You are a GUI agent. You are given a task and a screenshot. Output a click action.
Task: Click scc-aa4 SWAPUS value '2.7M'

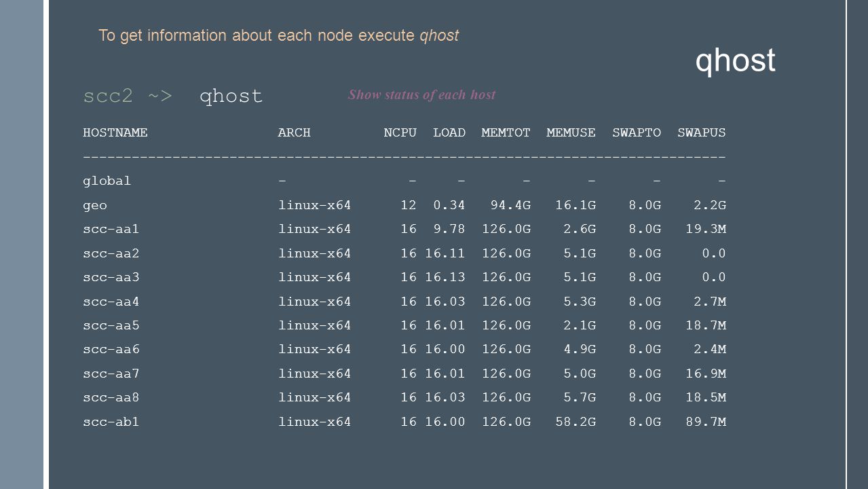(x=710, y=302)
